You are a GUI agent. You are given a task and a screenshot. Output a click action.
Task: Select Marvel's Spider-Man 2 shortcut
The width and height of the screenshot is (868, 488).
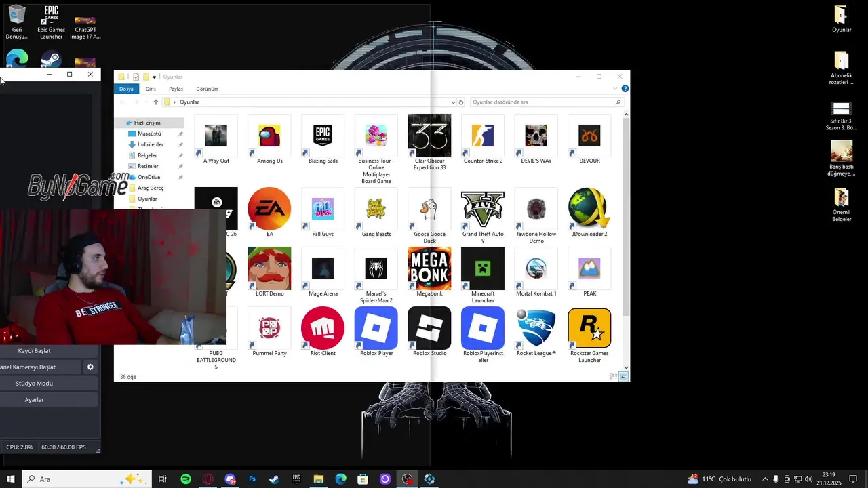tap(376, 276)
